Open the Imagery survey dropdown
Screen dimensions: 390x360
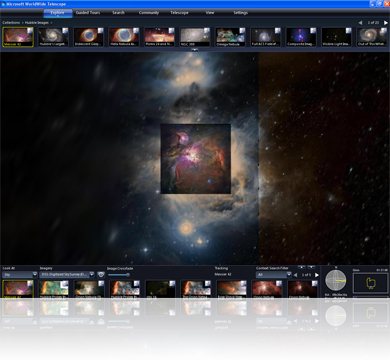[x=67, y=275]
